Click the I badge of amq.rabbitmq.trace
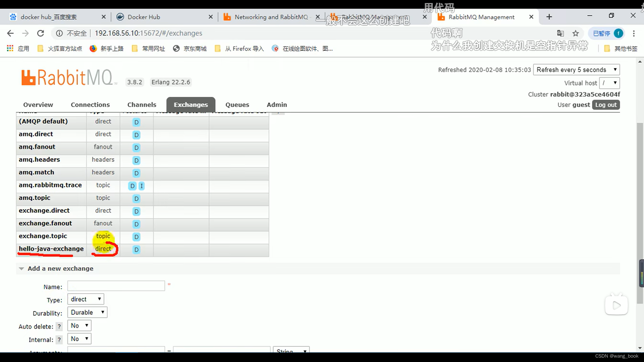 (142, 186)
